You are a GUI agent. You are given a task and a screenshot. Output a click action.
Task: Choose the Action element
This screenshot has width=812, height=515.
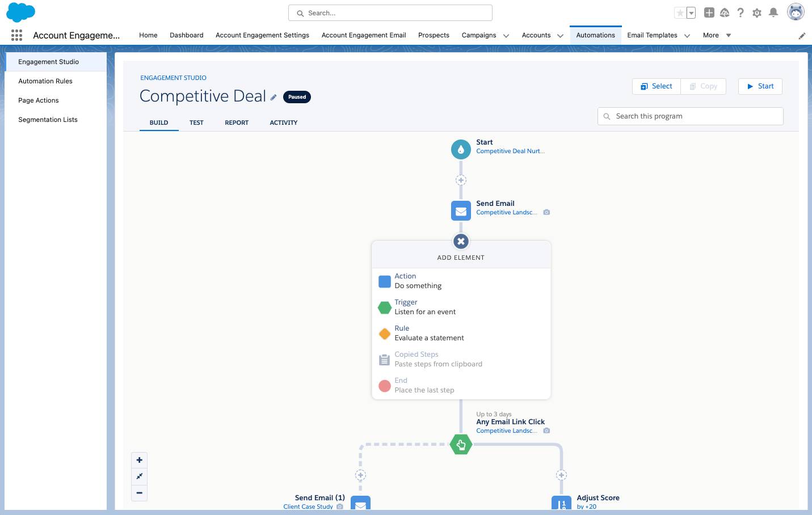(461, 281)
